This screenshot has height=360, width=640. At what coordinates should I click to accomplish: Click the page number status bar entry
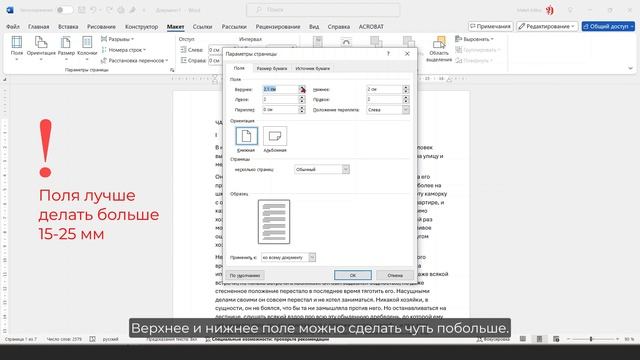(x=21, y=339)
